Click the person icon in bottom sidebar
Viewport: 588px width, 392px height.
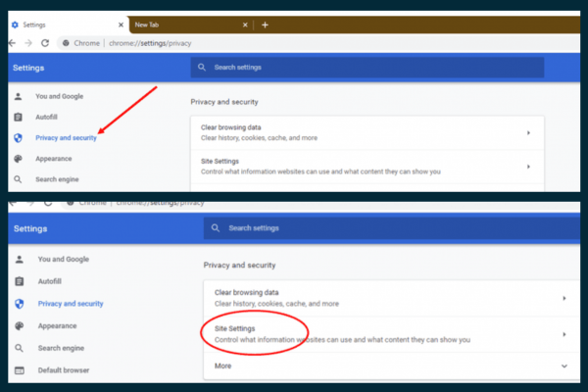click(x=20, y=259)
